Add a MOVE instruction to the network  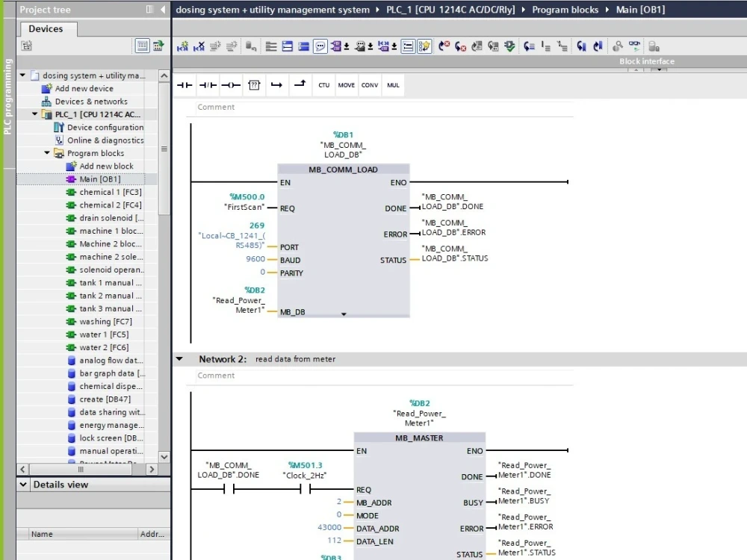point(346,84)
